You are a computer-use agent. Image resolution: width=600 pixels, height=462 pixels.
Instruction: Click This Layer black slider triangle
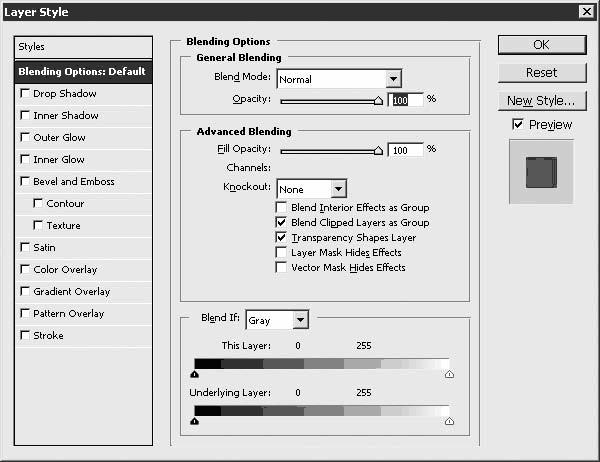[x=194, y=374]
